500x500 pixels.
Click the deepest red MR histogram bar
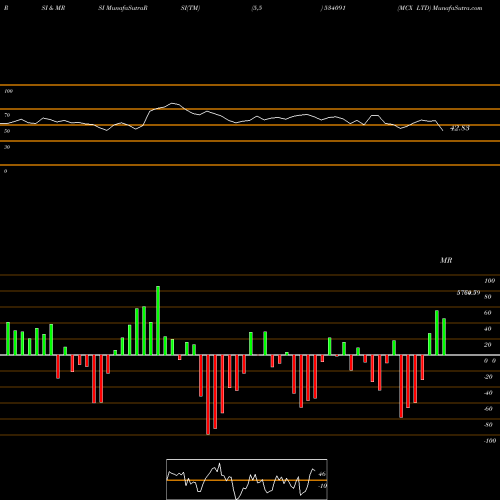click(208, 395)
